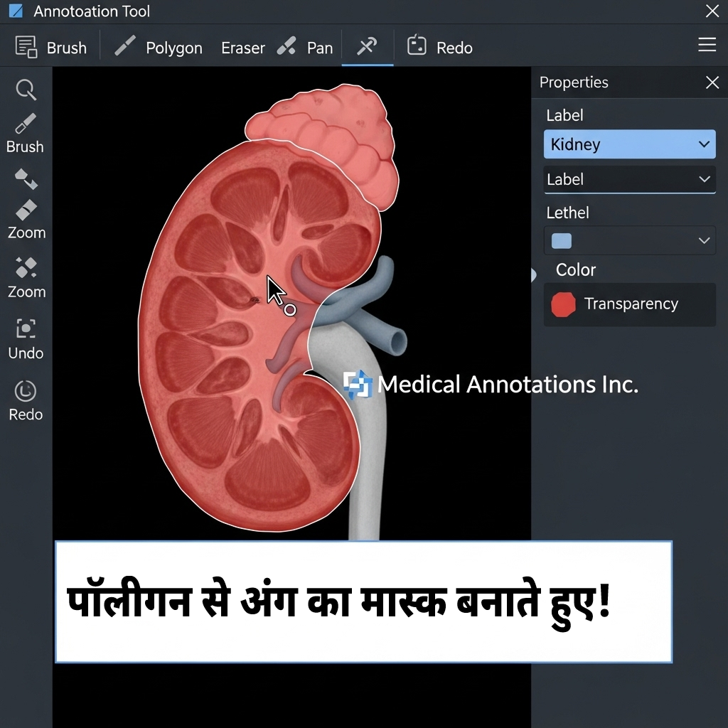Select the Polygon tool label
Viewport: 728px width, 728px height.
[x=174, y=48]
